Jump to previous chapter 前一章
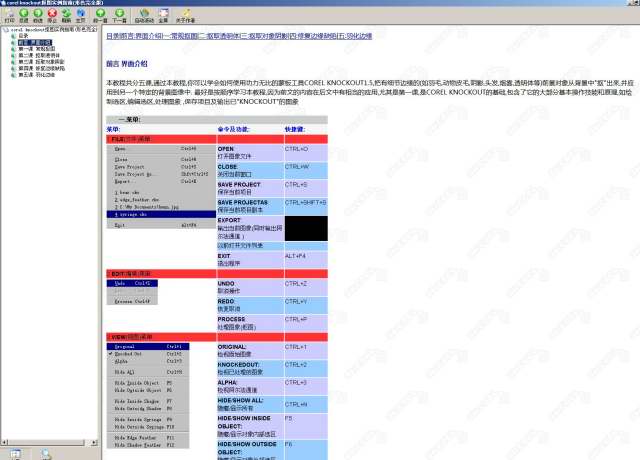This screenshot has height=460, width=640. point(100,16)
